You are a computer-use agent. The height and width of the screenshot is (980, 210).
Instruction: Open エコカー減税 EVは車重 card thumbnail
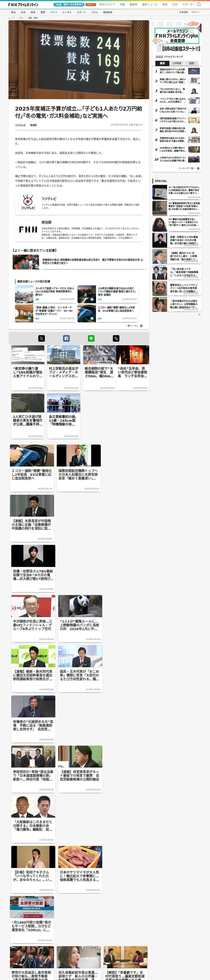[32, 455]
